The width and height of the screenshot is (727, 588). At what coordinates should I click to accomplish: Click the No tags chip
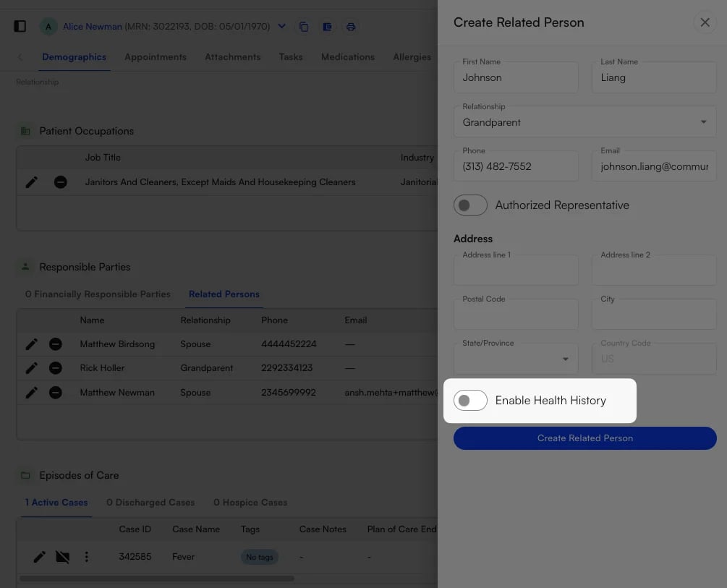[260, 557]
